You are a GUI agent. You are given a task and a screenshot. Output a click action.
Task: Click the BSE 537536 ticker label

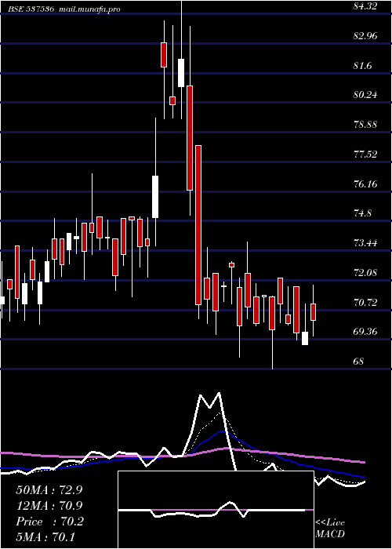(x=31, y=9)
